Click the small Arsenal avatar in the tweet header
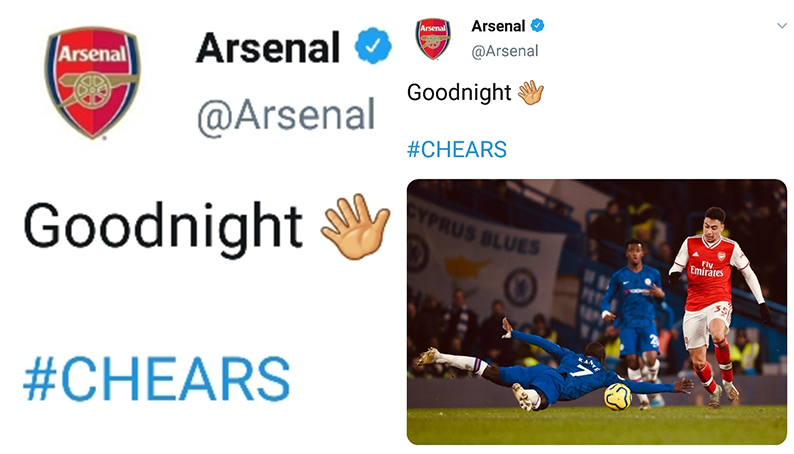This screenshot has height=454, width=794. click(433, 38)
